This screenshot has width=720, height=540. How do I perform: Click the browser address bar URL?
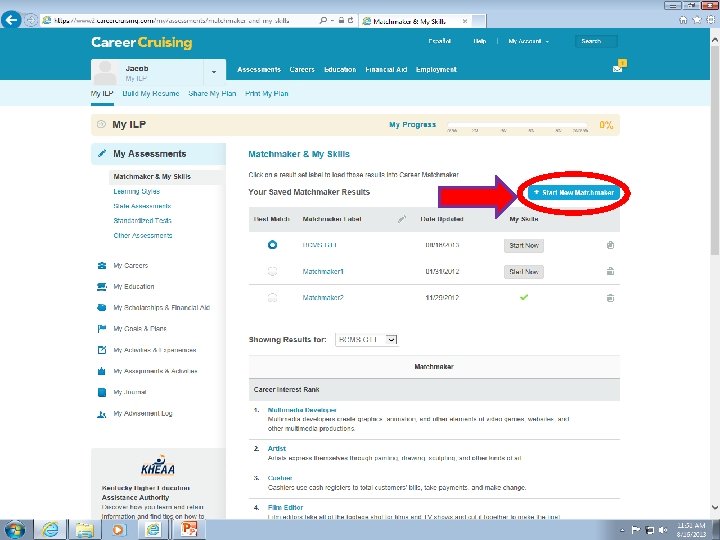[x=172, y=21]
